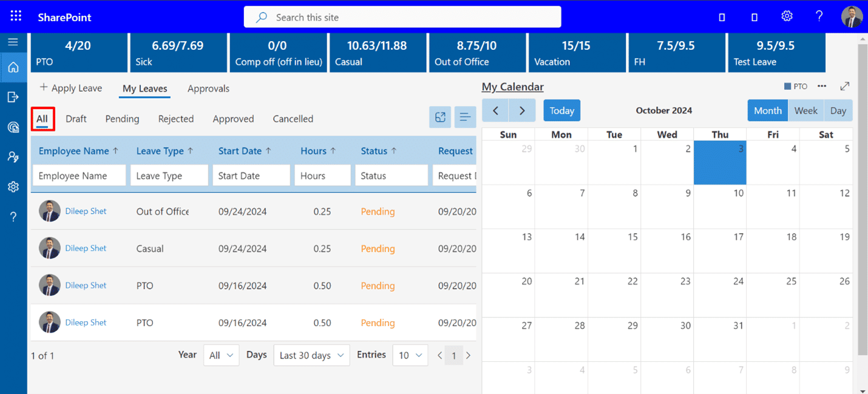Click the Today button on the calendar
The height and width of the screenshot is (394, 868).
[561, 110]
